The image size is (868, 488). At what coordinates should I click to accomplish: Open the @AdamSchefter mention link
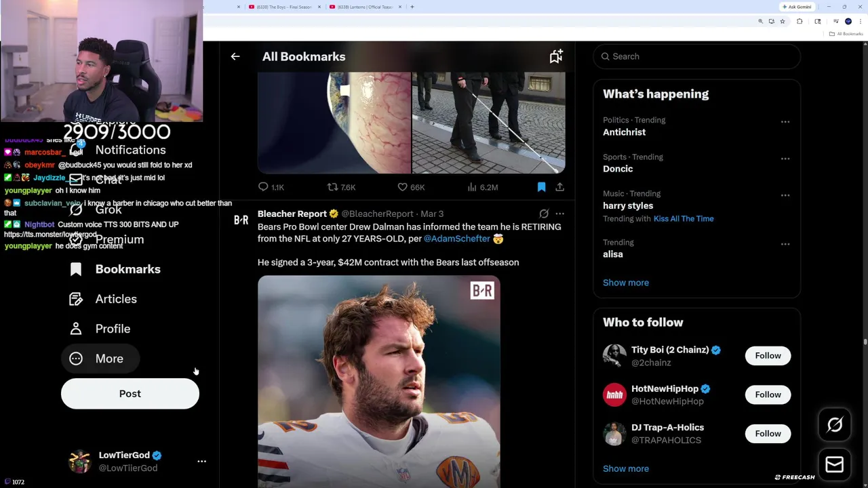[456, 239]
